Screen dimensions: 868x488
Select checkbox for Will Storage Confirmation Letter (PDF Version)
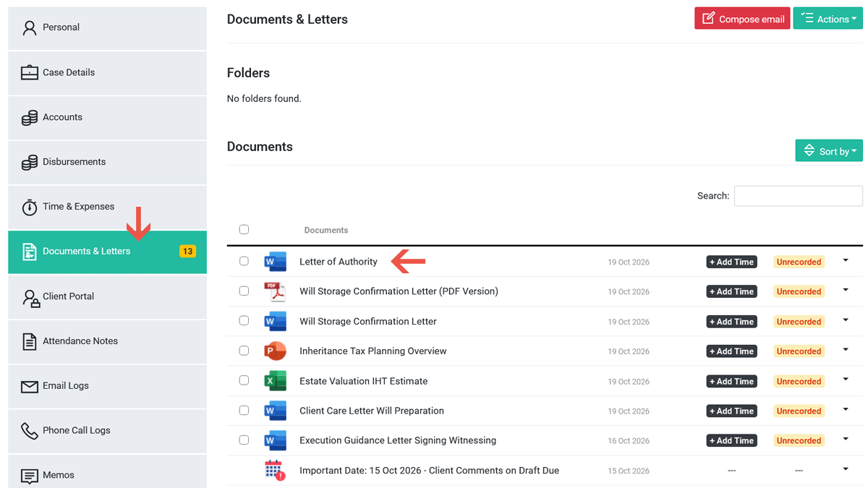coord(244,291)
